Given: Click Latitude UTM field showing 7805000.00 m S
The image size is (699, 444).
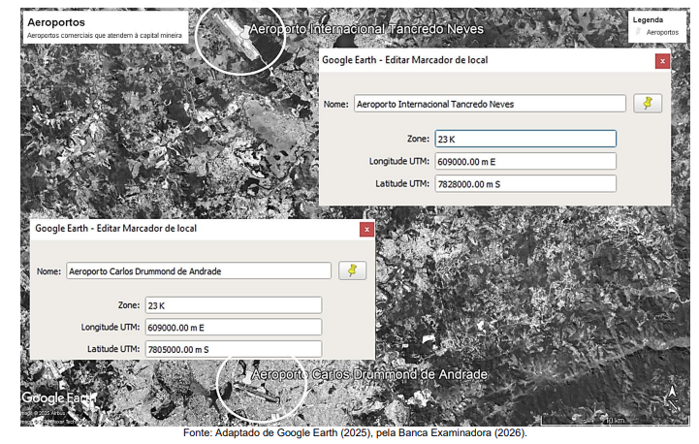Looking at the screenshot, I should pyautogui.click(x=233, y=349).
